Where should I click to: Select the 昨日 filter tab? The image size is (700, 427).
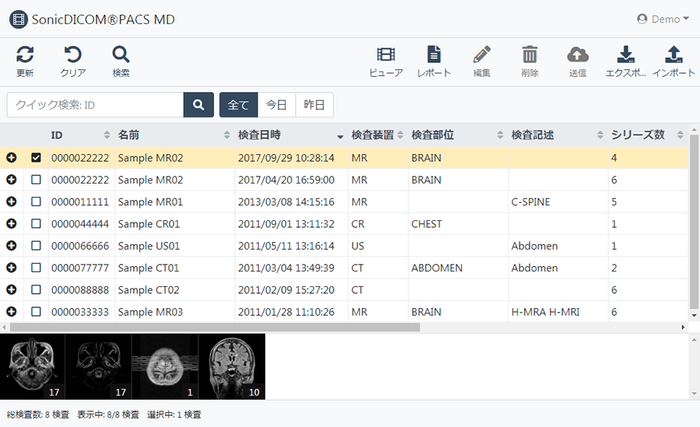(x=314, y=104)
